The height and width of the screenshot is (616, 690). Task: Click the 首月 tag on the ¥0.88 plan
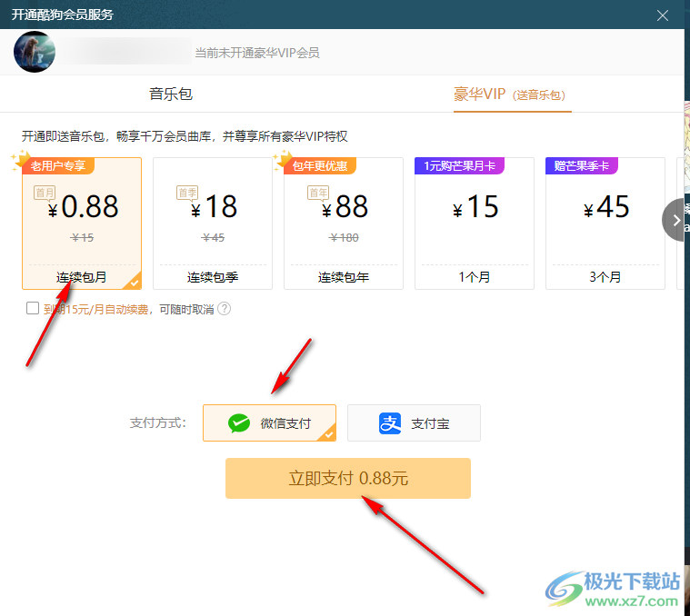(45, 193)
